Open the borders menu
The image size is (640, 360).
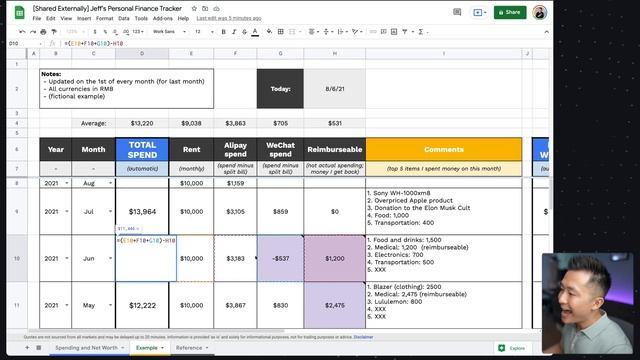[280, 32]
